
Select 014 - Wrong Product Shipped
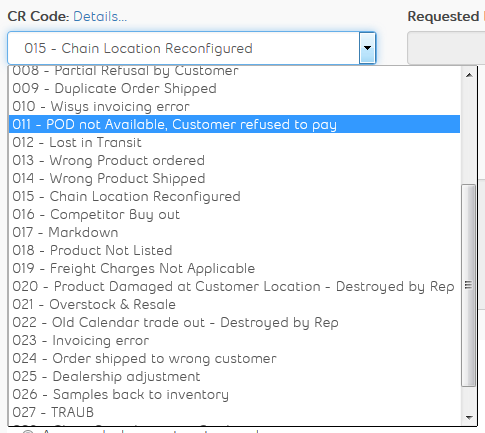(234, 178)
